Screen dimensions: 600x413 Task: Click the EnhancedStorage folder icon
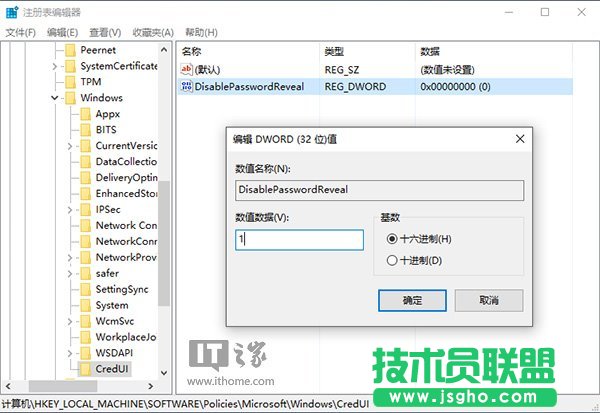point(86,194)
